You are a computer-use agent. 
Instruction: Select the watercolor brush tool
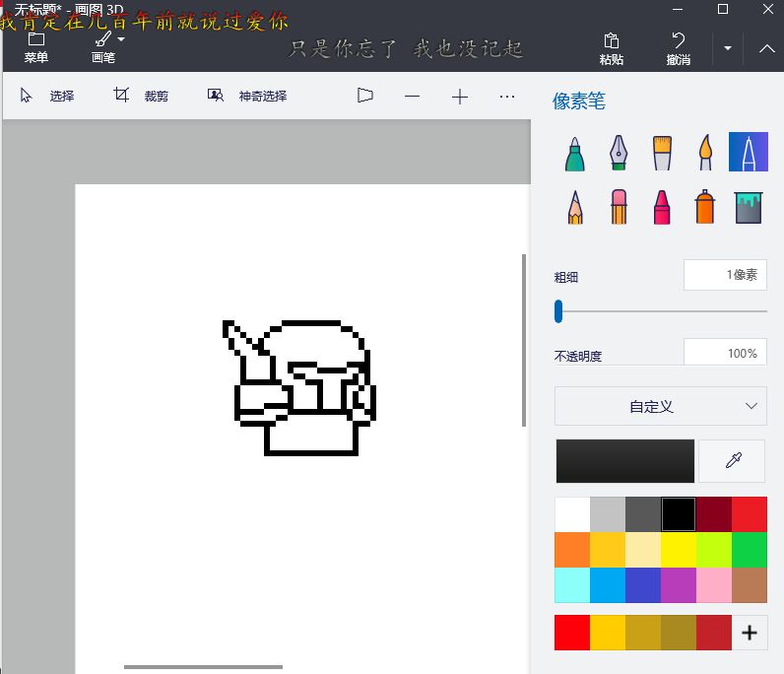[x=705, y=152]
